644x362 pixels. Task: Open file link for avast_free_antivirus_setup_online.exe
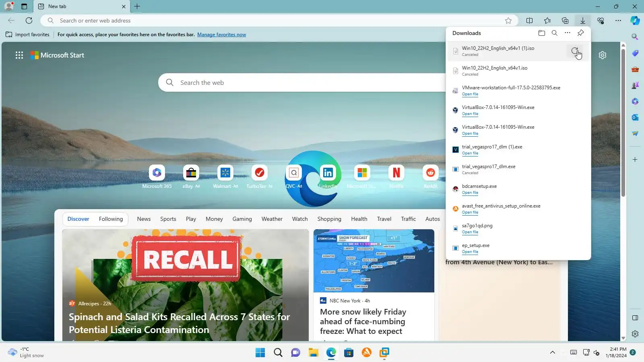(x=470, y=212)
